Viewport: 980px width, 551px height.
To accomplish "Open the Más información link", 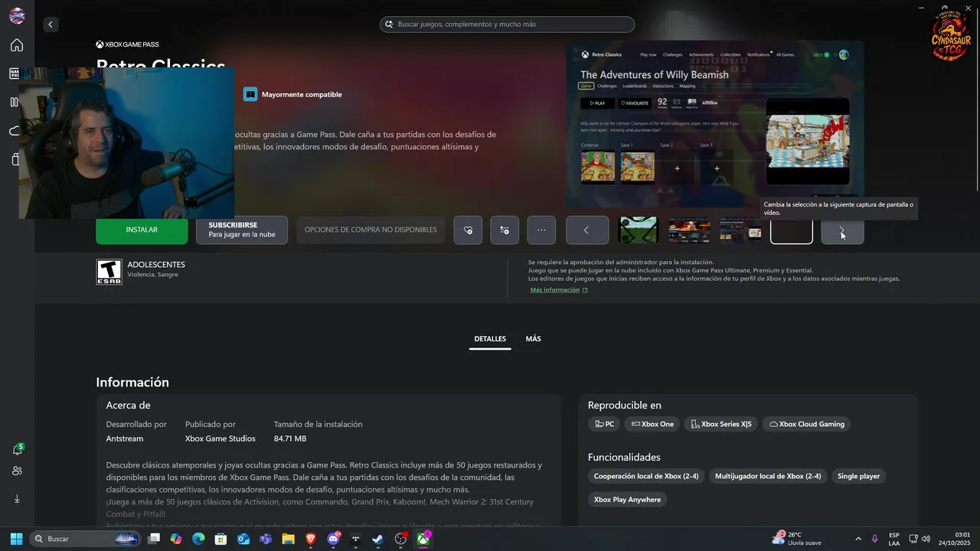I will coord(559,290).
